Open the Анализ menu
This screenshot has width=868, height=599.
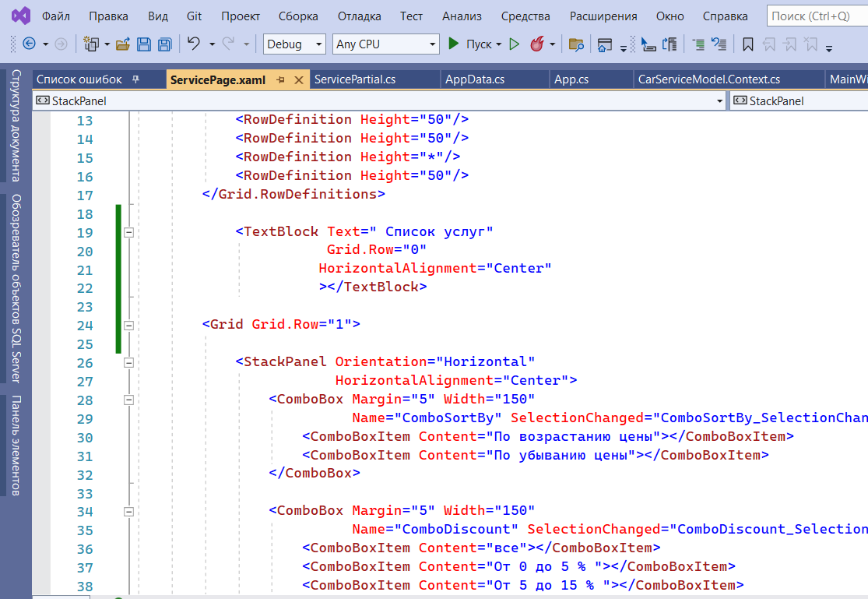[x=462, y=16]
